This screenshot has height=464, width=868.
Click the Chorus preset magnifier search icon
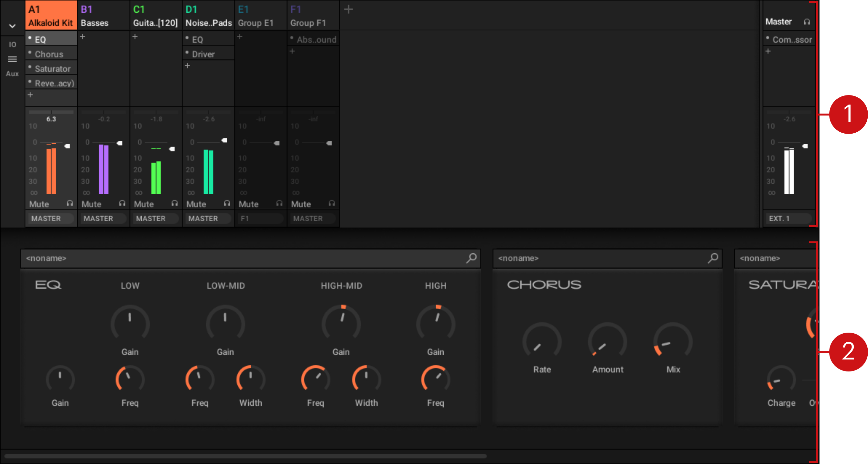click(x=713, y=258)
